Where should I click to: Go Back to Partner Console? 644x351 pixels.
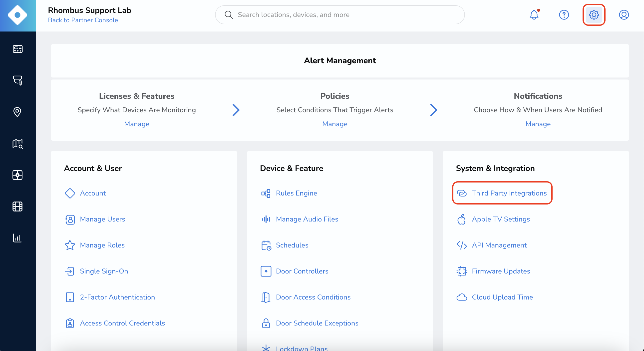(83, 20)
